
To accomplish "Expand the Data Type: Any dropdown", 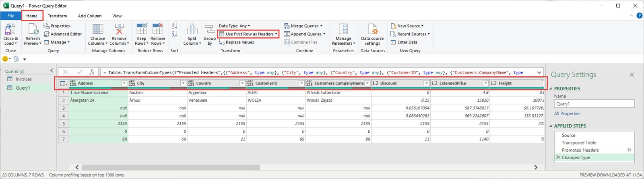I will (234, 26).
